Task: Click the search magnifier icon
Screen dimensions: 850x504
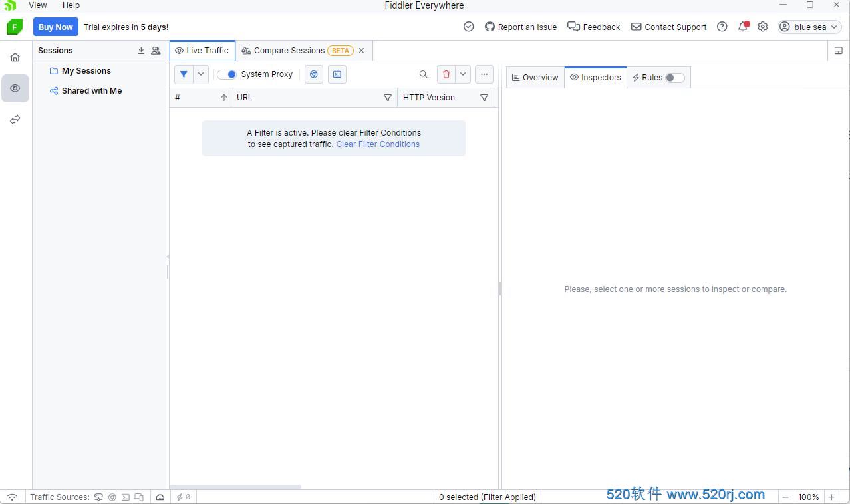Action: pos(423,74)
